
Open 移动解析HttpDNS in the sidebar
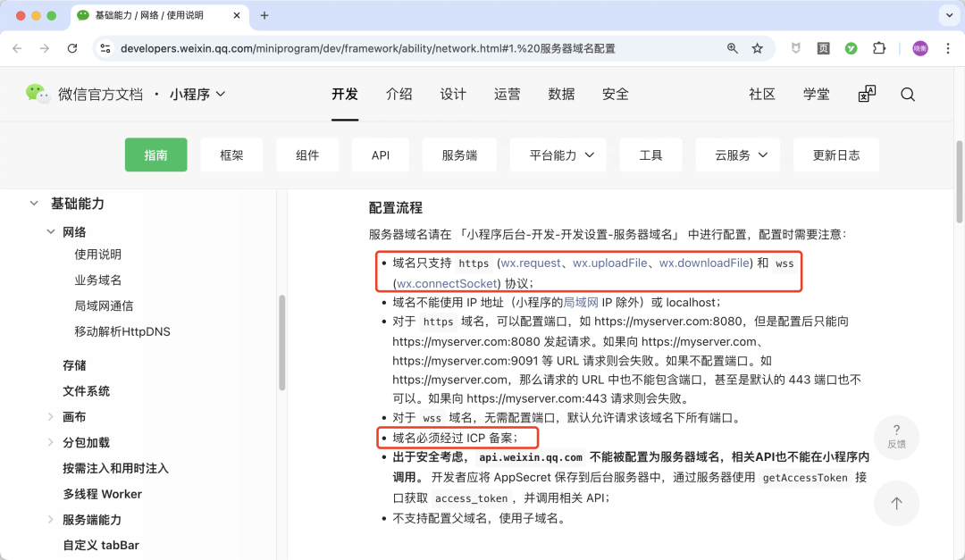click(x=122, y=331)
